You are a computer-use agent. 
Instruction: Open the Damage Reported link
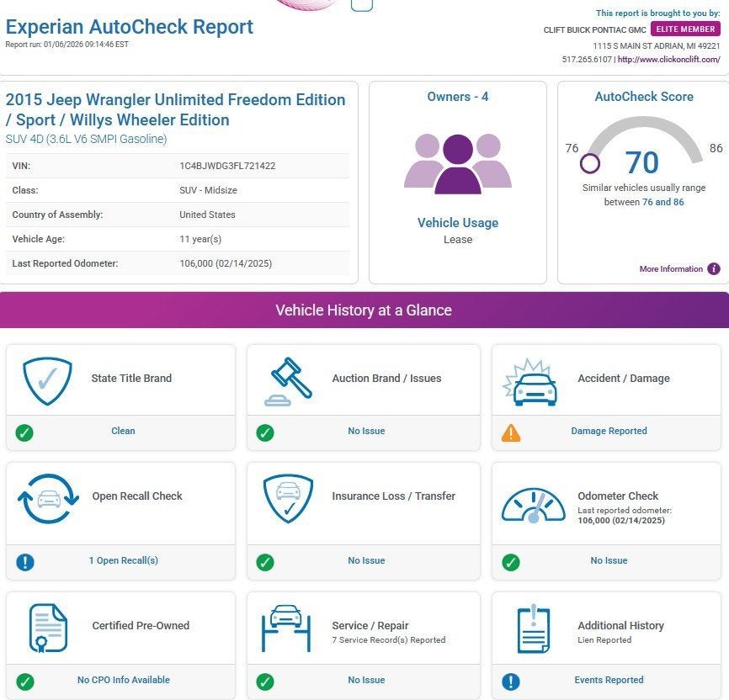point(609,431)
